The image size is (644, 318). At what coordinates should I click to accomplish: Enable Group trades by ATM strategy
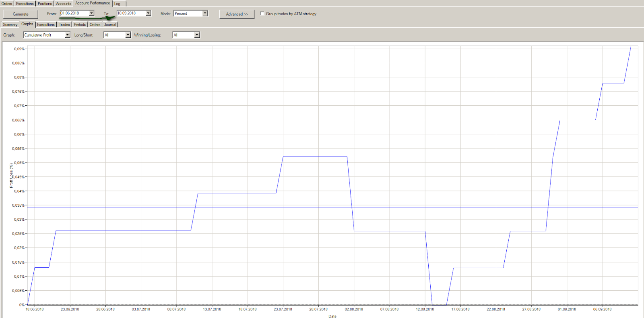click(x=262, y=14)
